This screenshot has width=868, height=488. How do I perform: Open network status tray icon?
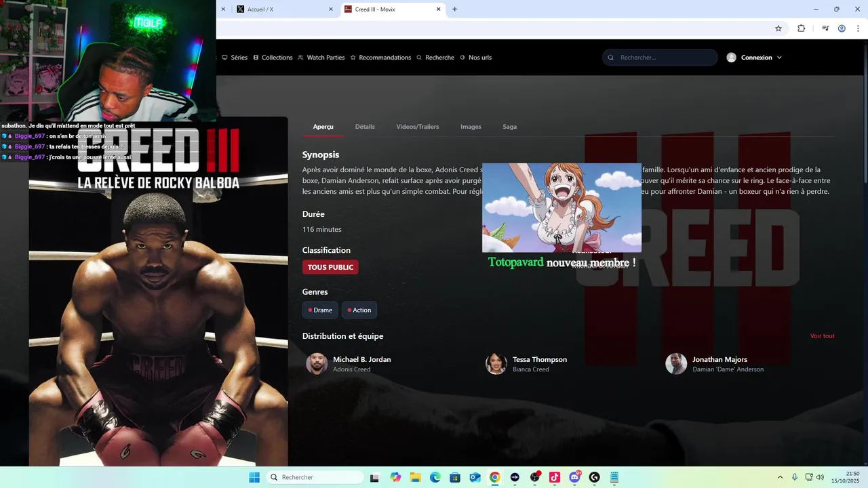click(810, 477)
